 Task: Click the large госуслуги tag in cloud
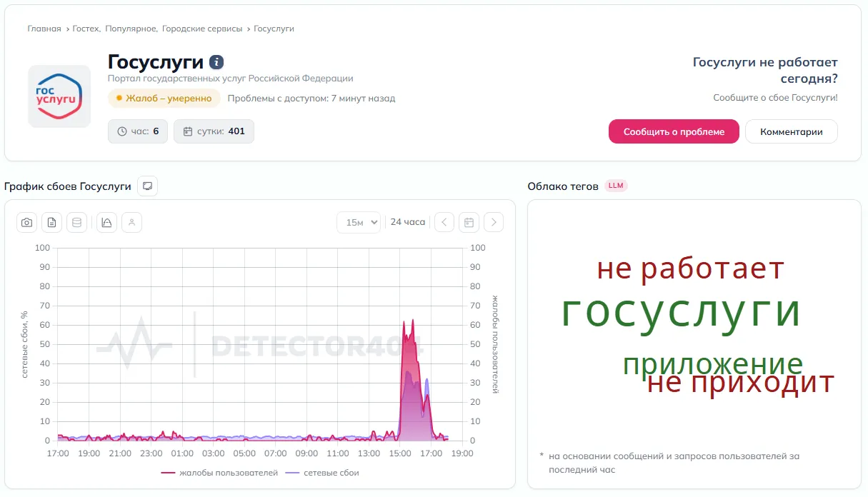pos(681,312)
